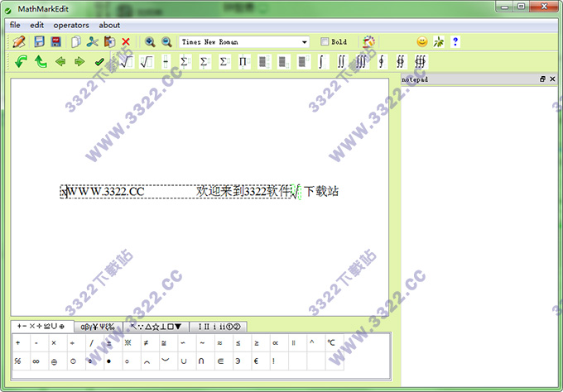
Task: Click the scissors cut icon
Action: click(93, 41)
